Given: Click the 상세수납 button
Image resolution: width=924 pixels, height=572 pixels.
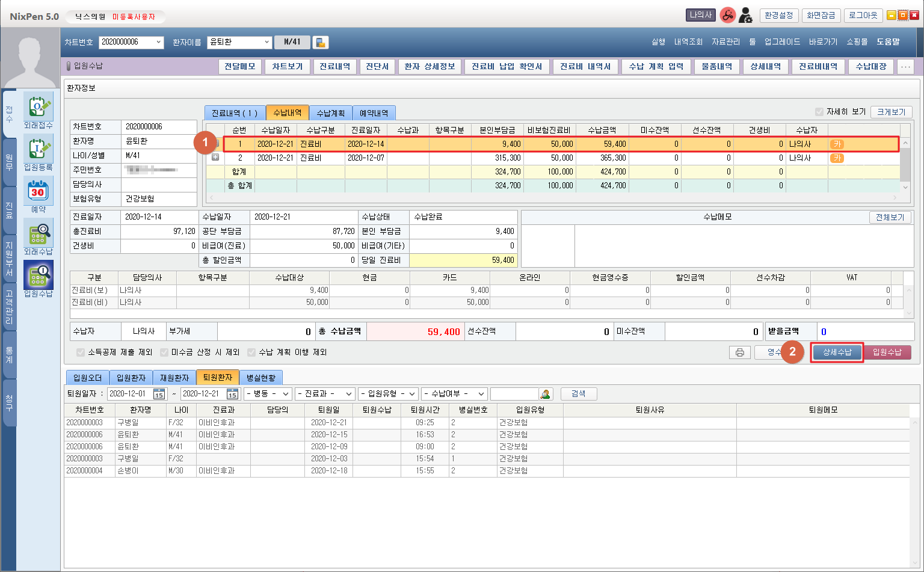Looking at the screenshot, I should pyautogui.click(x=837, y=352).
